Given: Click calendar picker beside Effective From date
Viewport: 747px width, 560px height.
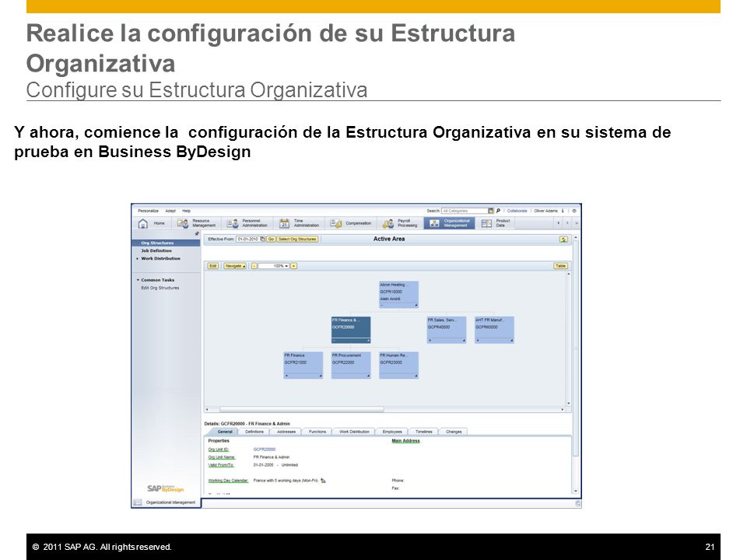Looking at the screenshot, I should 262,239.
